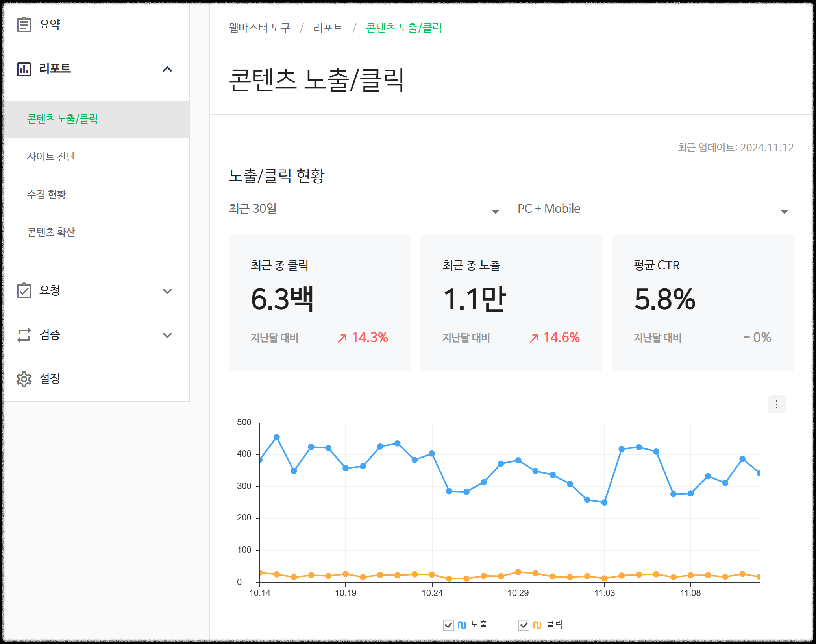This screenshot has width=816, height=644.
Task: Uncheck the 노출 series checkbox
Action: (x=448, y=625)
